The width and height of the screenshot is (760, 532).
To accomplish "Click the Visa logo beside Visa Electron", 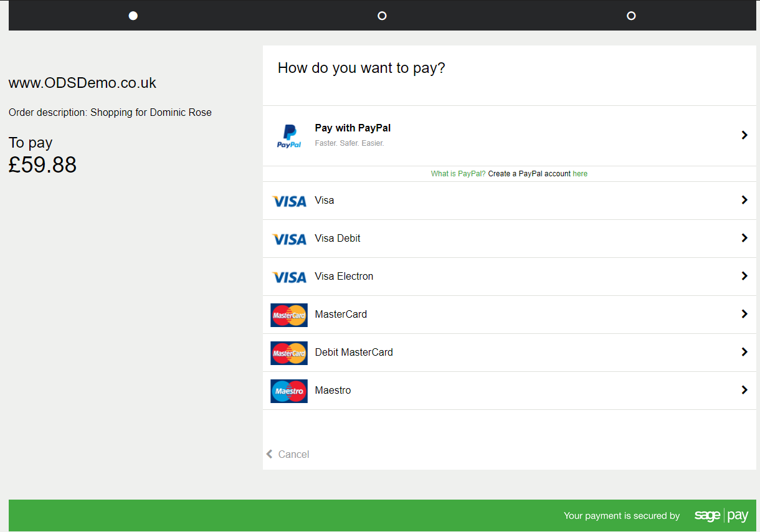I will point(289,277).
